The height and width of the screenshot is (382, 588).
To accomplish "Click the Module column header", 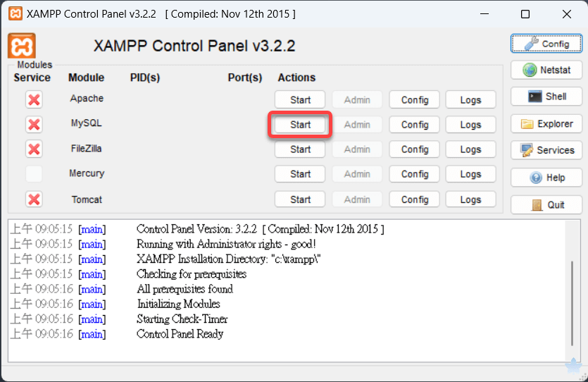I will pyautogui.click(x=86, y=78).
